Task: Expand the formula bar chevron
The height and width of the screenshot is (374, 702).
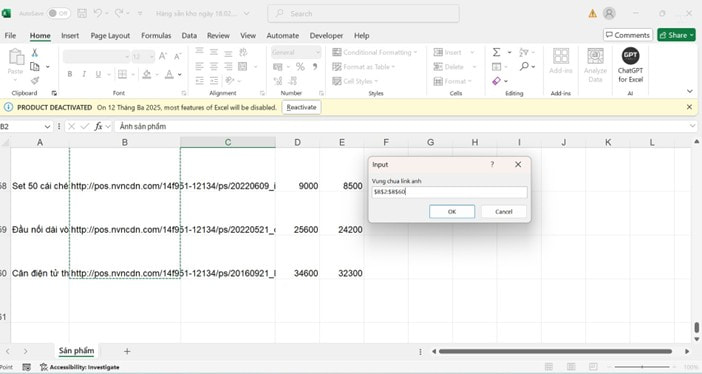Action: tap(693, 126)
